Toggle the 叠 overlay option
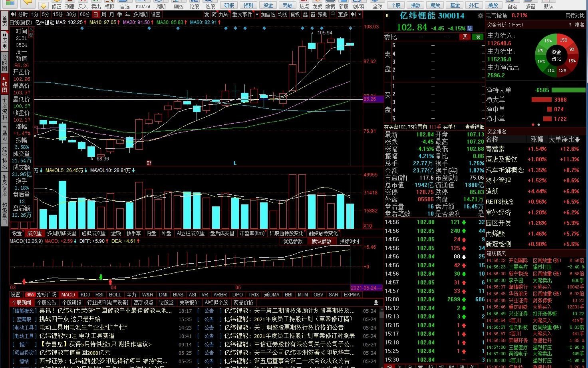The image size is (588, 368). 305,14
